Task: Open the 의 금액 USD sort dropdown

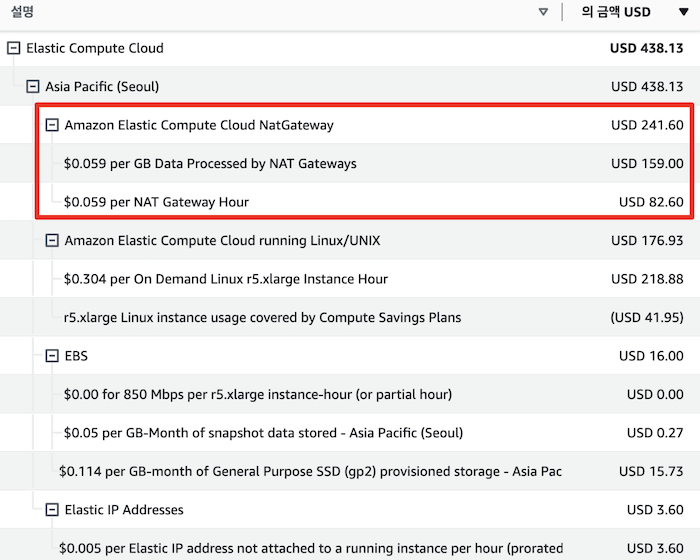Action: [683, 12]
